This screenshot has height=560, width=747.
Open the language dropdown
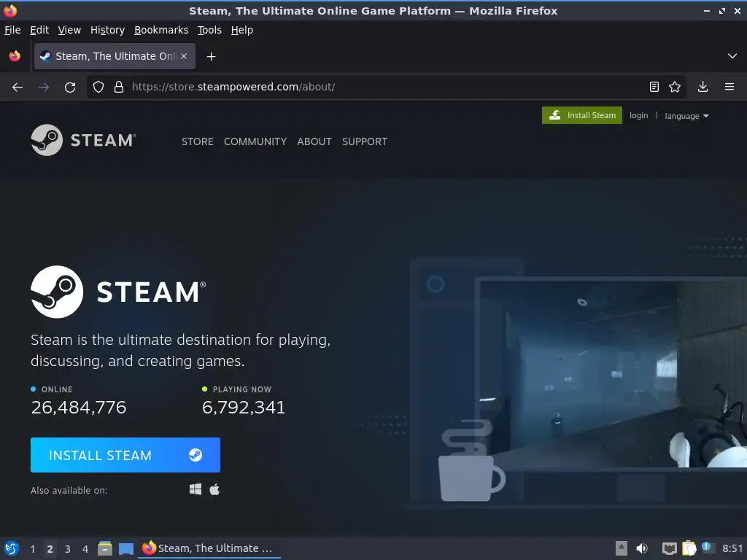point(686,116)
